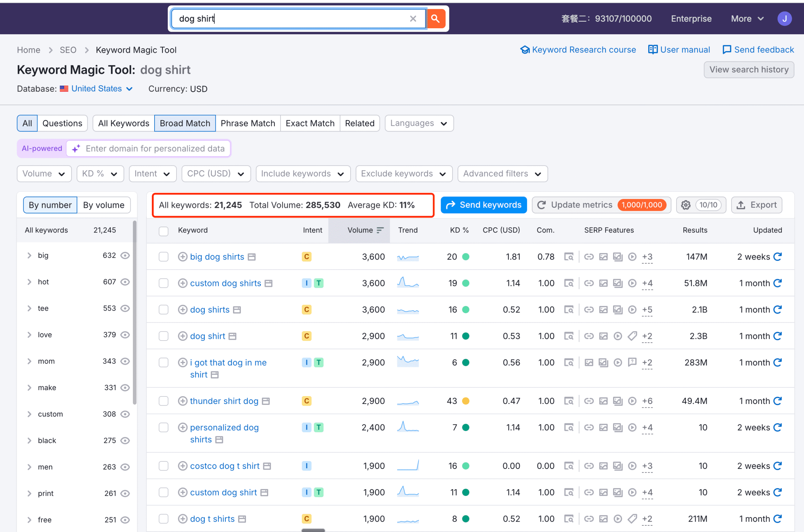Click the Send keywords button
The width and height of the screenshot is (804, 532).
tap(483, 205)
